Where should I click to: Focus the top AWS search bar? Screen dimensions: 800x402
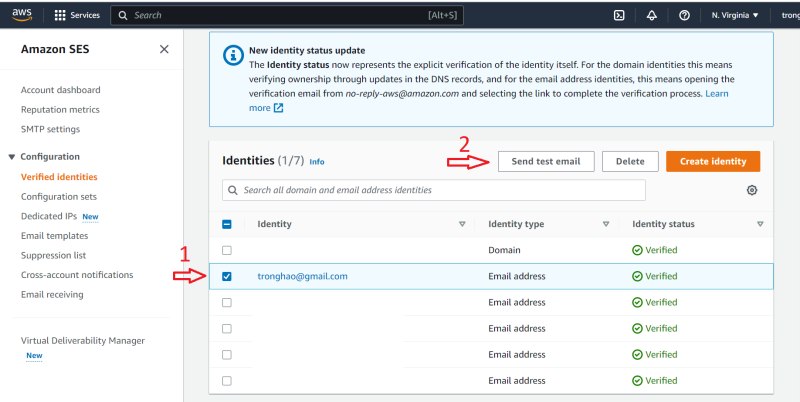287,15
